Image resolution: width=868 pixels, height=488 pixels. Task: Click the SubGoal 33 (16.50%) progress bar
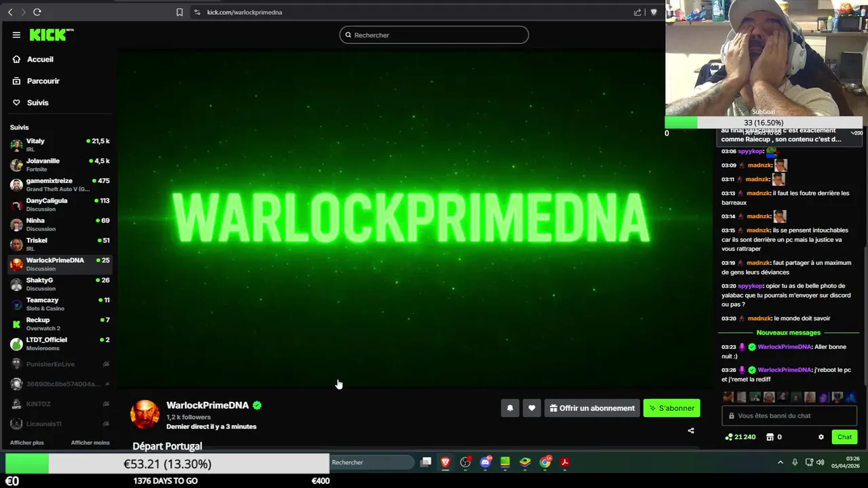pyautogui.click(x=764, y=123)
